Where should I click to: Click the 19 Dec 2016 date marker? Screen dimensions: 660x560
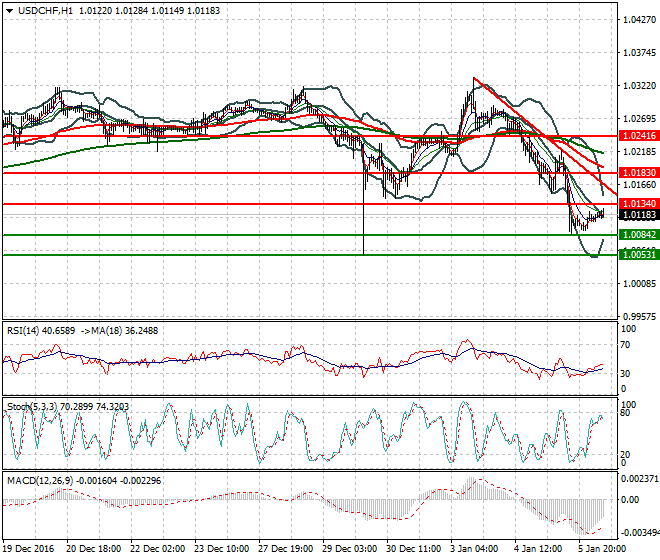pyautogui.click(x=29, y=549)
